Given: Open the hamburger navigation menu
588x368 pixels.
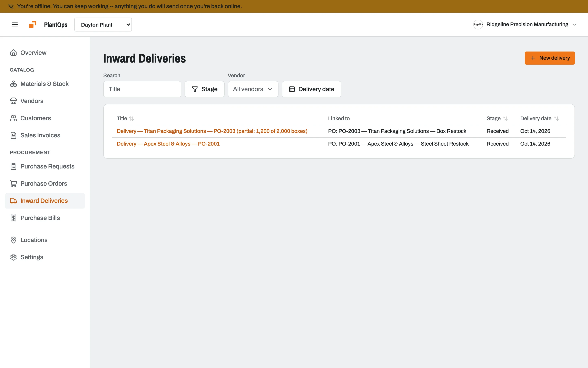Looking at the screenshot, I should [x=14, y=25].
